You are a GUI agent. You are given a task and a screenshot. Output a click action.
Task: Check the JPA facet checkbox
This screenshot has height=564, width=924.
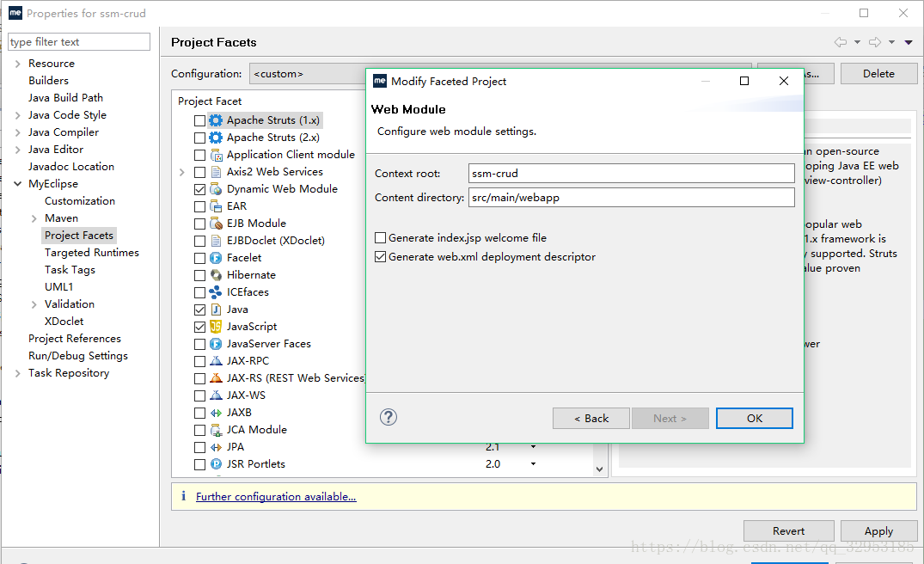coord(199,448)
